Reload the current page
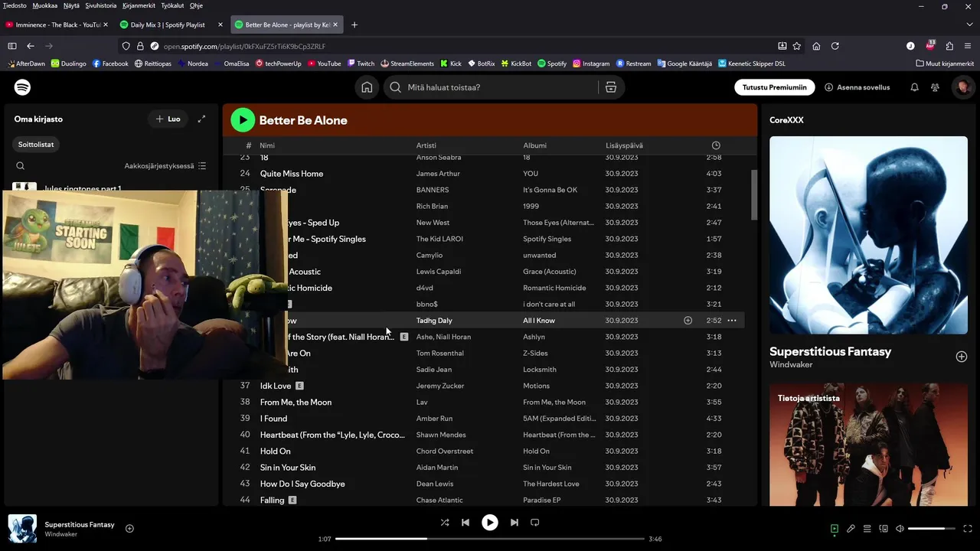This screenshot has width=980, height=551. pos(835,46)
